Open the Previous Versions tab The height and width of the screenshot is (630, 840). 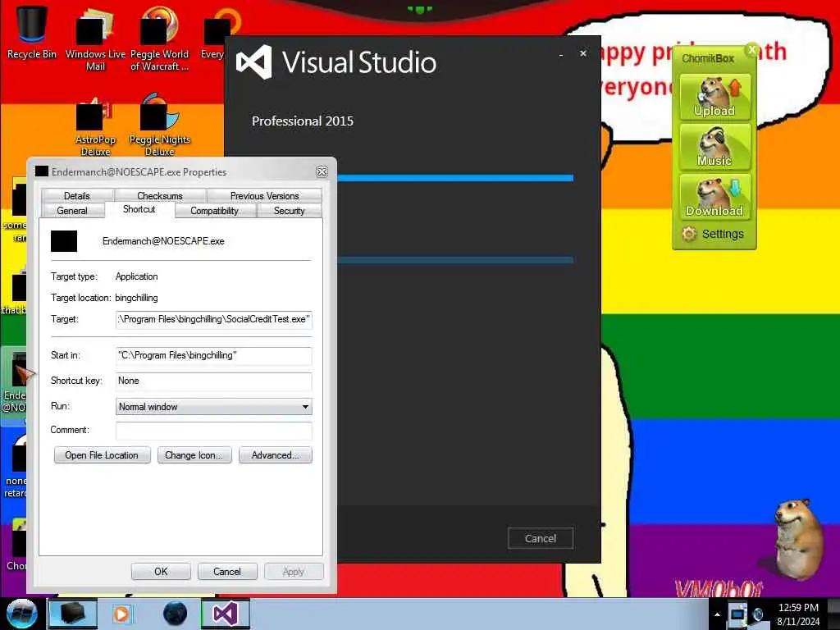[265, 195]
